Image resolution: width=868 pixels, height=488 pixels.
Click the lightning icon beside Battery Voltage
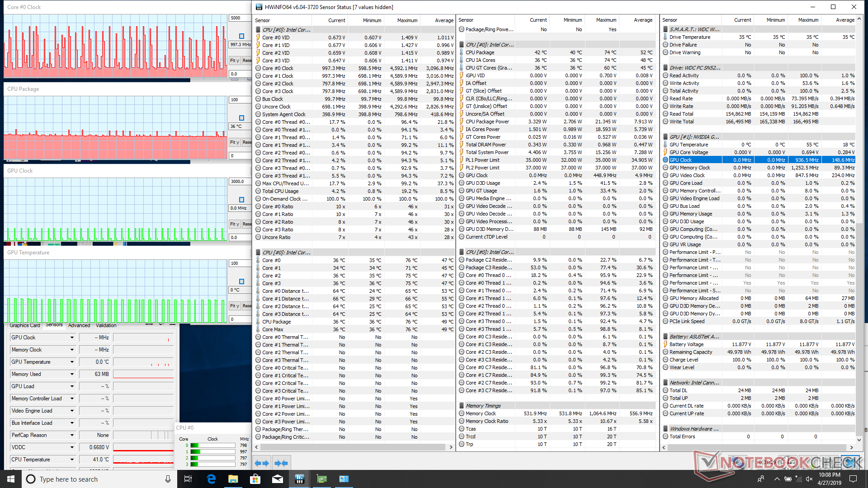tap(665, 344)
